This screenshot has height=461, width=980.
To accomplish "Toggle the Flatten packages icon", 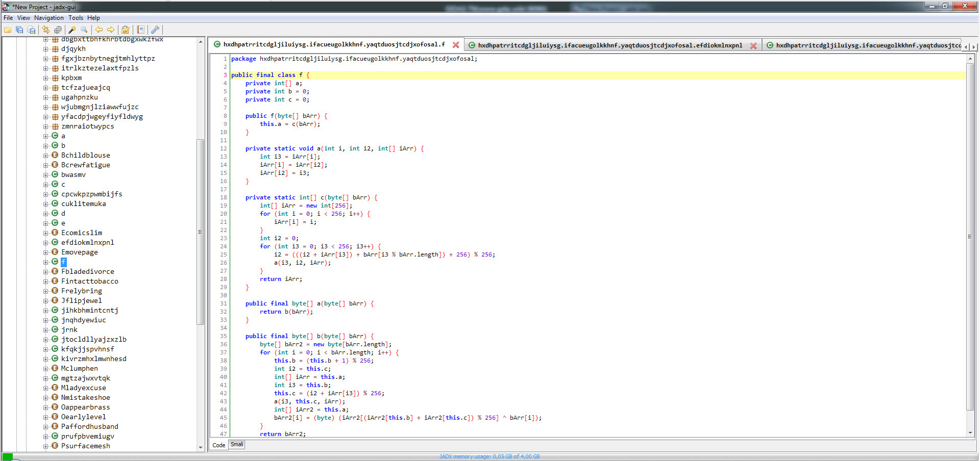I will click(58, 30).
